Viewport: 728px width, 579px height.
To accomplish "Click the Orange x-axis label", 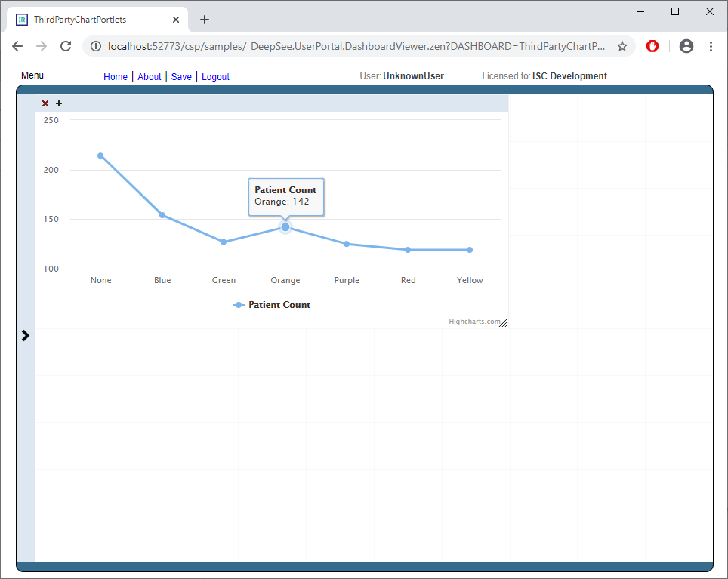I will pos(285,280).
